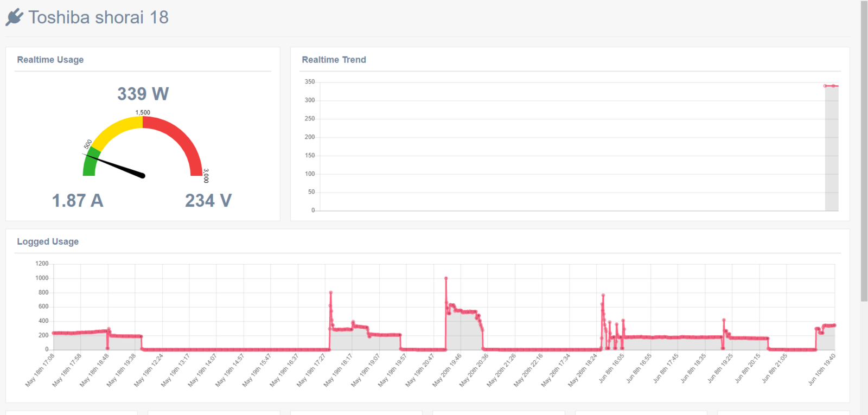Click the grey bar in Realtime Trend chart
This screenshot has height=415, width=868.
832,148
